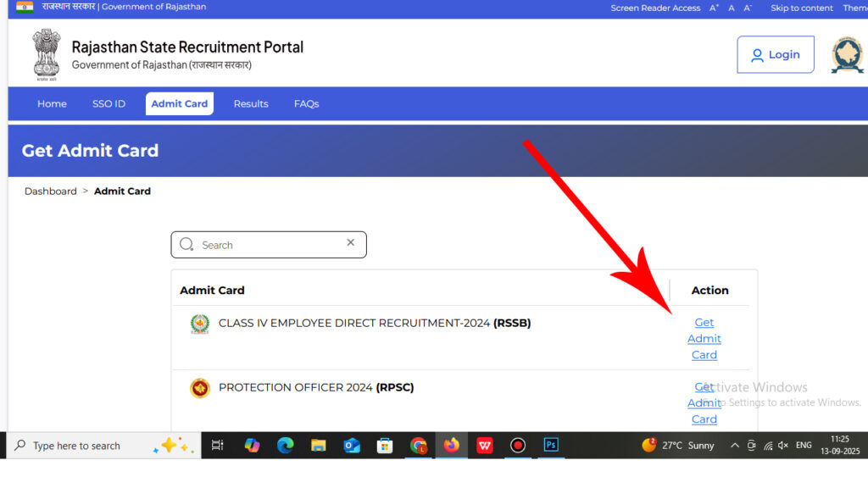
Task: Open Photoshop from the taskbar
Action: pyautogui.click(x=551, y=446)
